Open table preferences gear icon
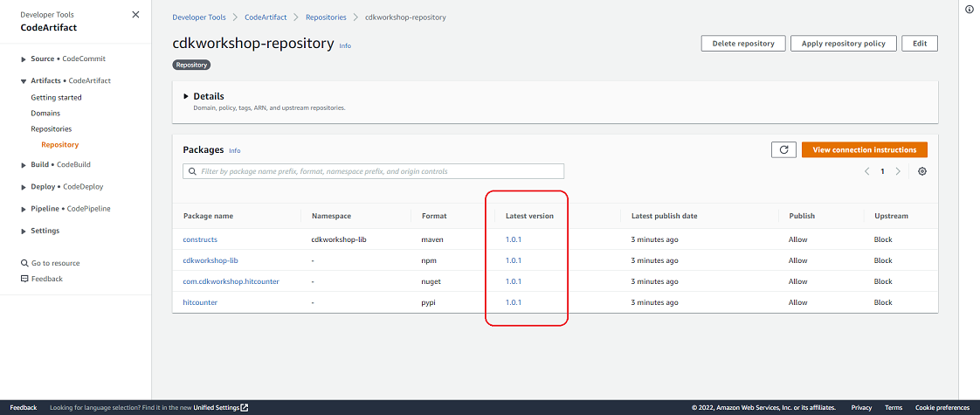Viewport: 980px width, 415px height. pos(921,171)
